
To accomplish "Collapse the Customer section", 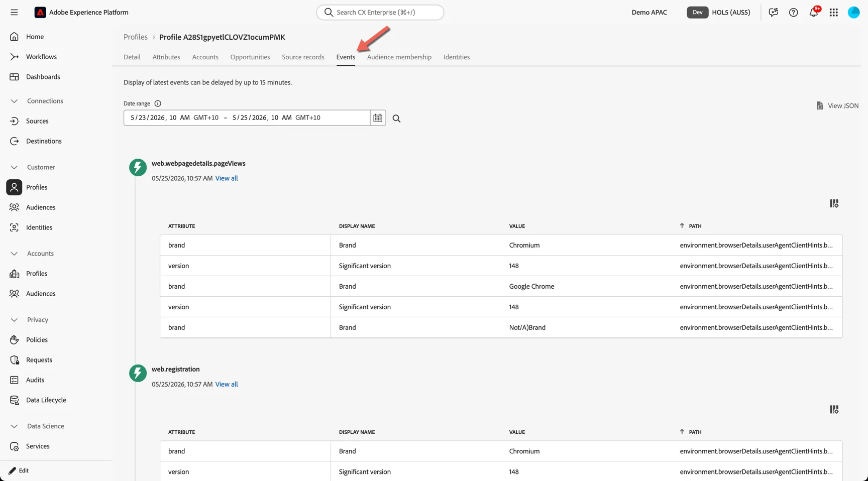I will pos(14,167).
